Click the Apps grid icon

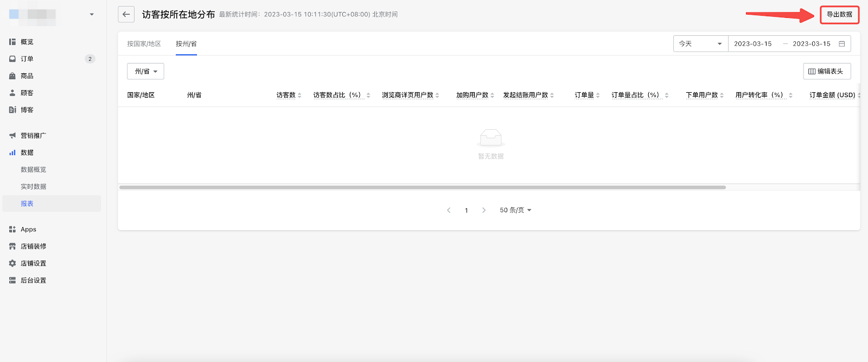tap(12, 230)
